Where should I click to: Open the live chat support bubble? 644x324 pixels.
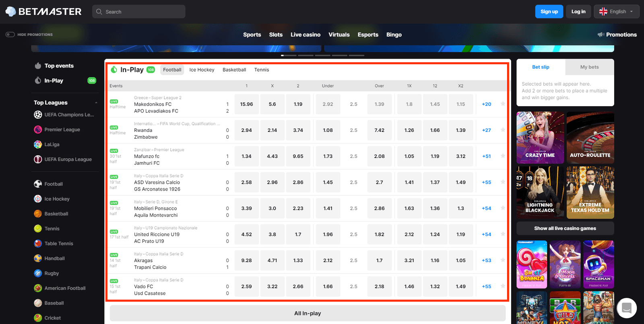point(627,308)
